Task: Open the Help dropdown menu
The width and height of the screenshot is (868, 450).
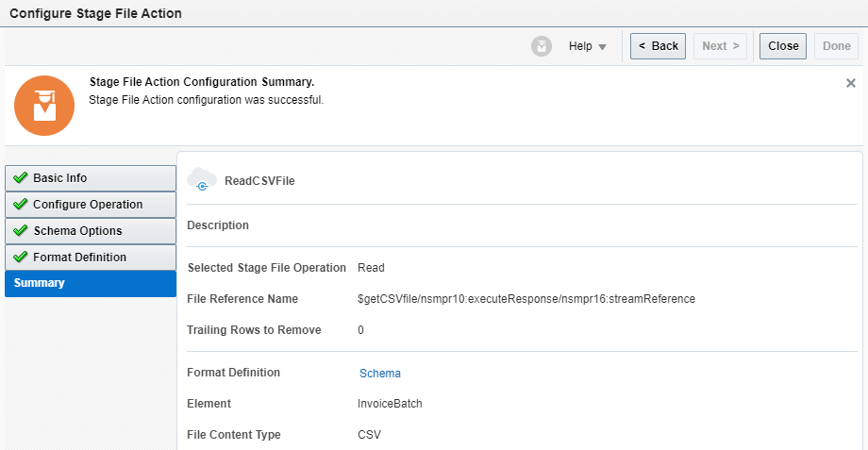Action: pyautogui.click(x=588, y=46)
